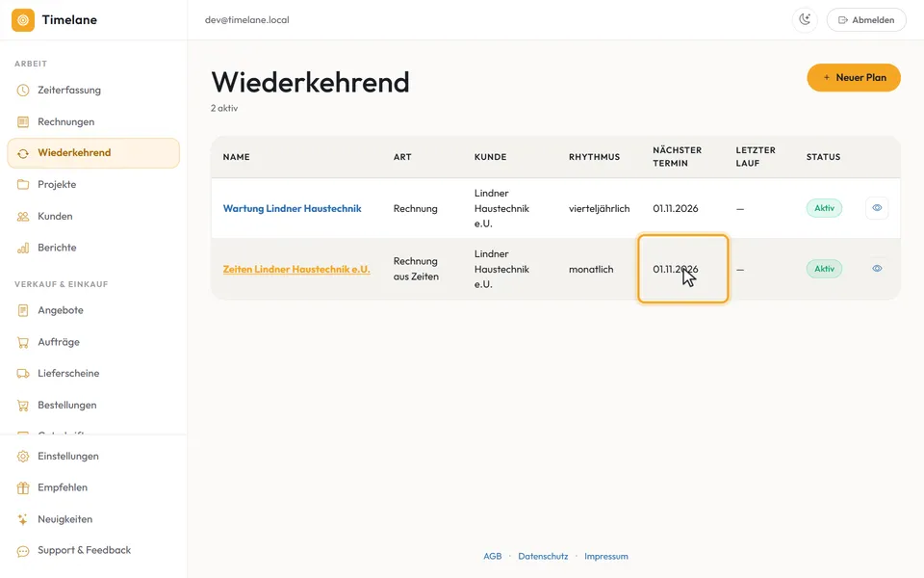View the Wartung Lindner Haustechnik plan via eye icon
This screenshot has height=578, width=924.
pos(877,208)
